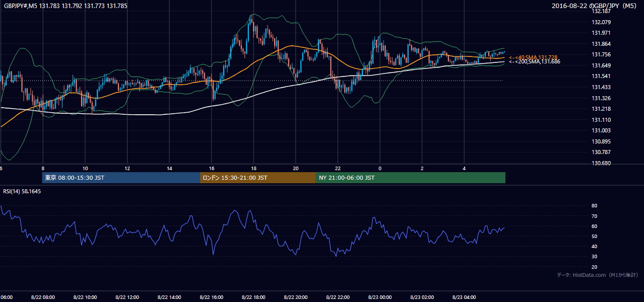Click the 8/23 00:00 date axis label

(380, 297)
